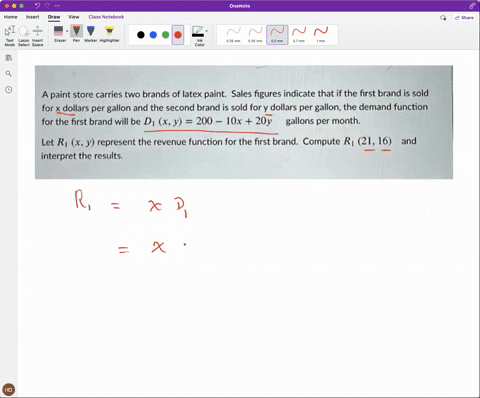Expand the Ink Color dropdown arrow
The height and width of the screenshot is (398, 480).
207,31
